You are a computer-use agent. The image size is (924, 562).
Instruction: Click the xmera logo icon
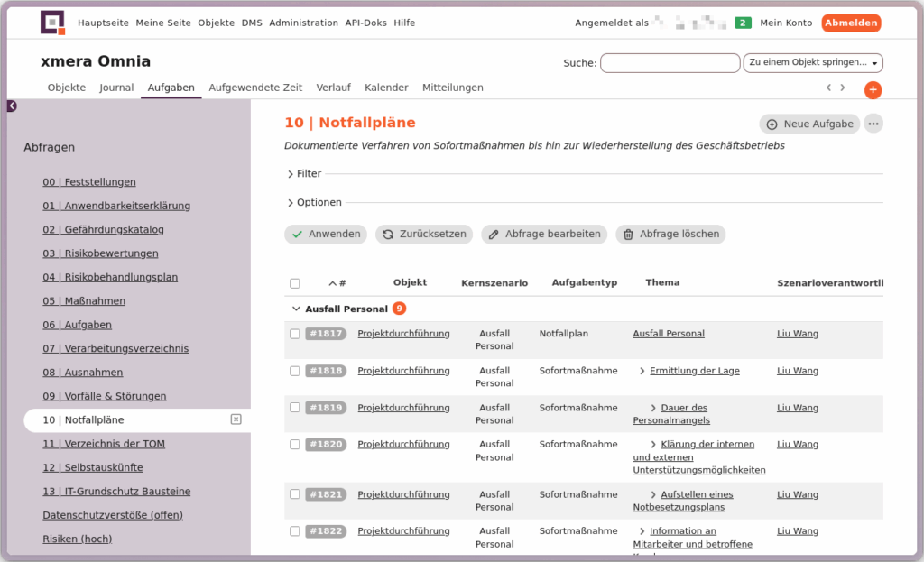(53, 23)
